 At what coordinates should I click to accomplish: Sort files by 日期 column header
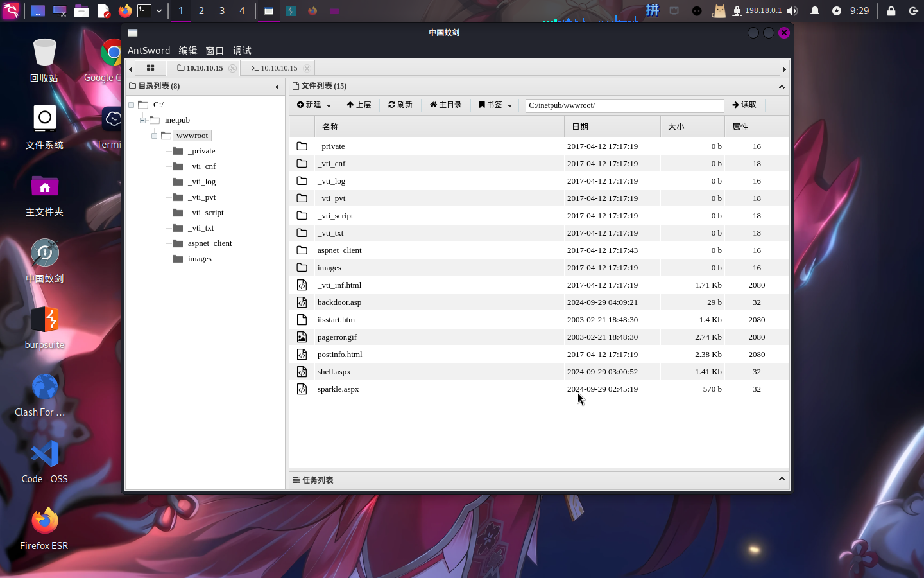(613, 127)
